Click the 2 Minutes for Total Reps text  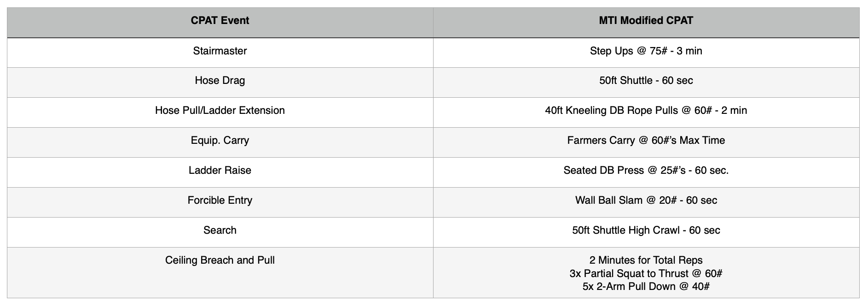pos(646,260)
